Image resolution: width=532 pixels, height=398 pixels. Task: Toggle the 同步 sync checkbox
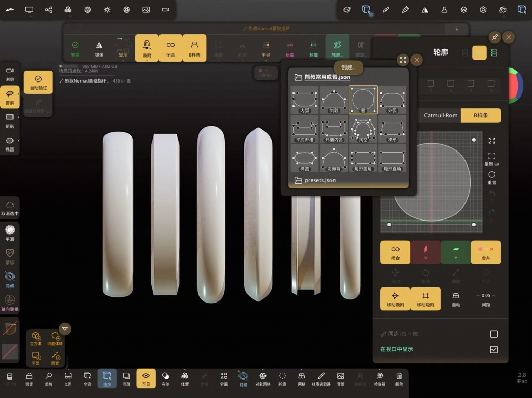[x=494, y=334]
